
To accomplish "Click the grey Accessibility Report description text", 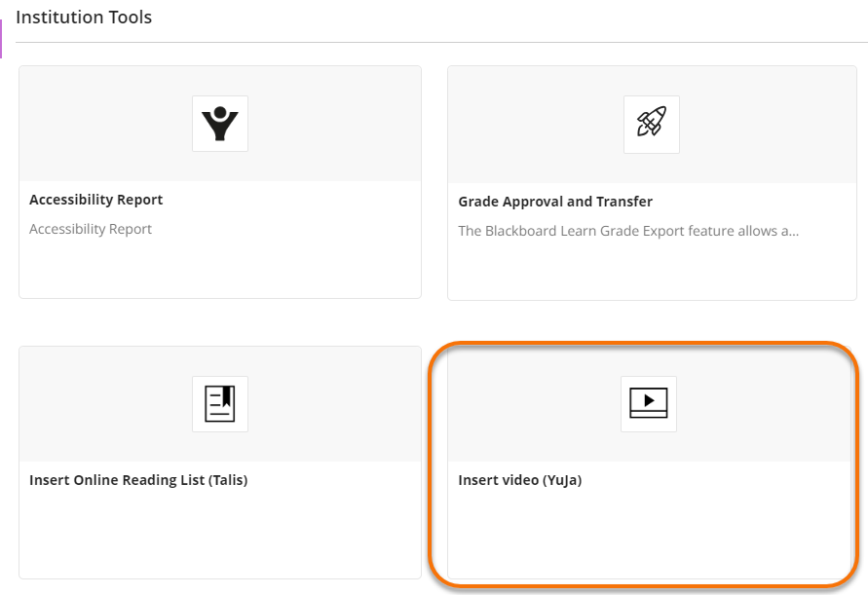I will tap(91, 229).
